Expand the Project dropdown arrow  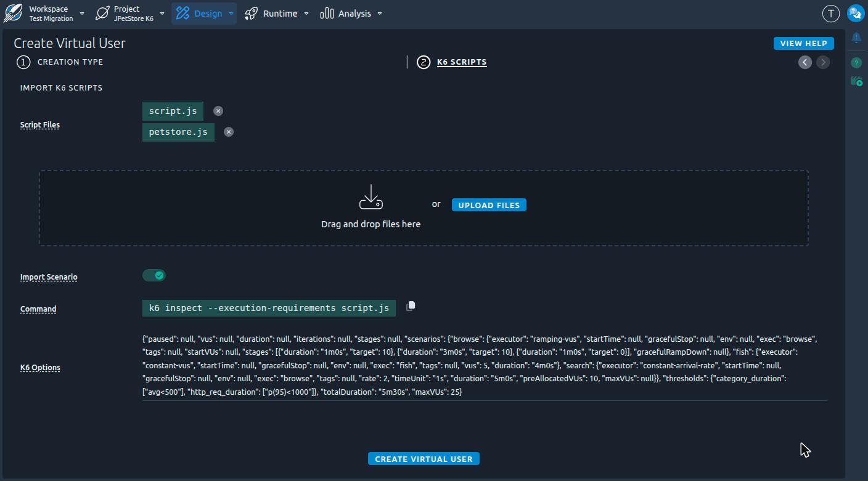(x=162, y=14)
